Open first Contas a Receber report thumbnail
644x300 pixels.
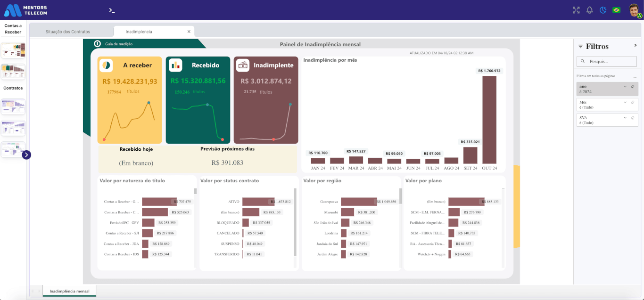pos(13,50)
